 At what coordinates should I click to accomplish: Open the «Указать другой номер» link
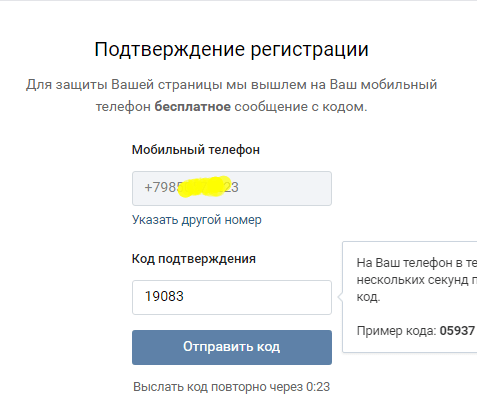tap(197, 220)
